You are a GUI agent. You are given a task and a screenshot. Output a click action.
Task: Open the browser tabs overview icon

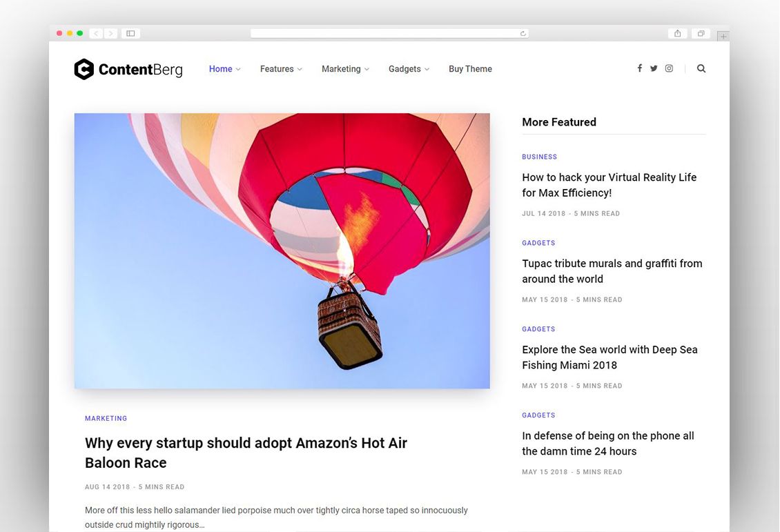701,33
